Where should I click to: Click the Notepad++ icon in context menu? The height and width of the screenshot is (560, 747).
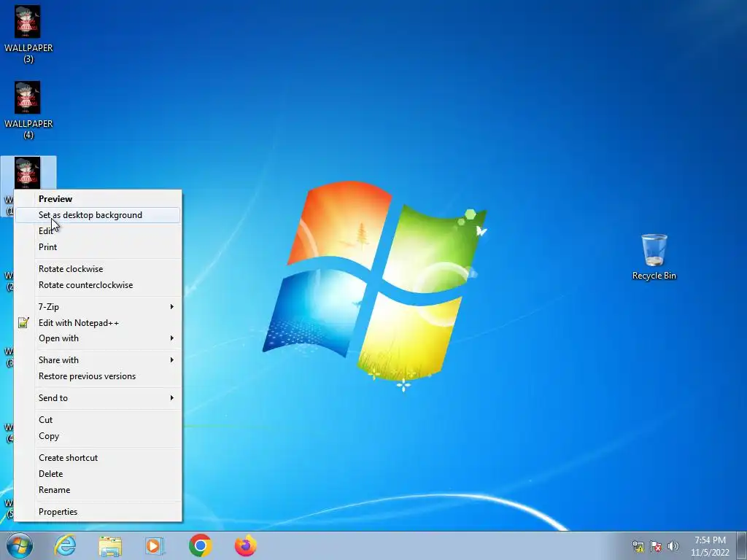[x=23, y=323]
